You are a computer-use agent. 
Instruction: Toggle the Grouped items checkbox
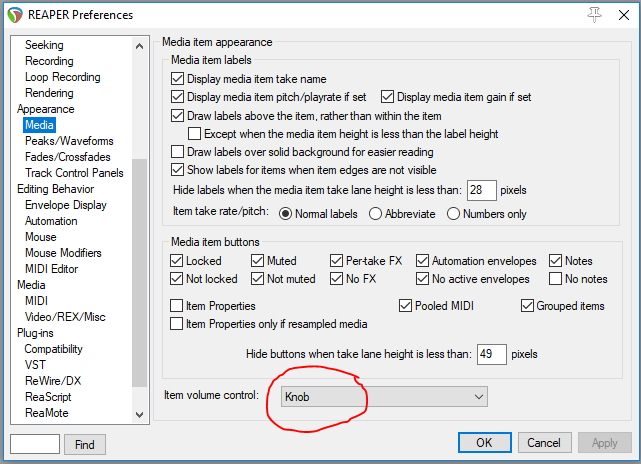(527, 305)
